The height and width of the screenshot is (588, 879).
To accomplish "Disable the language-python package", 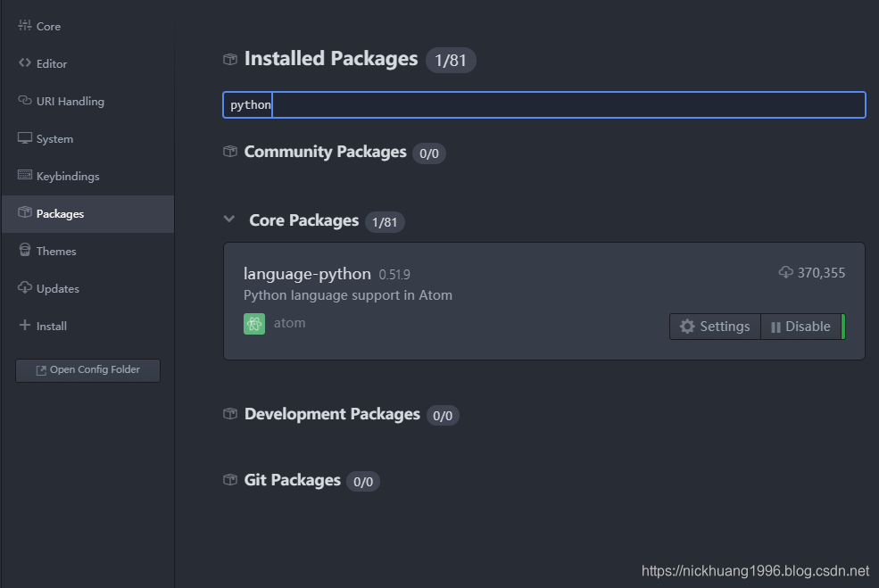I will click(x=800, y=327).
